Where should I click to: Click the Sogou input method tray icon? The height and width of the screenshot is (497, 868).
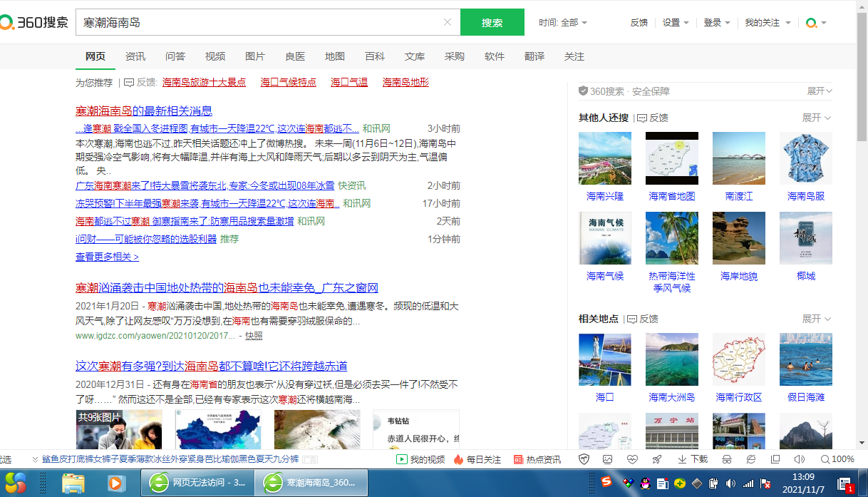[x=606, y=483]
